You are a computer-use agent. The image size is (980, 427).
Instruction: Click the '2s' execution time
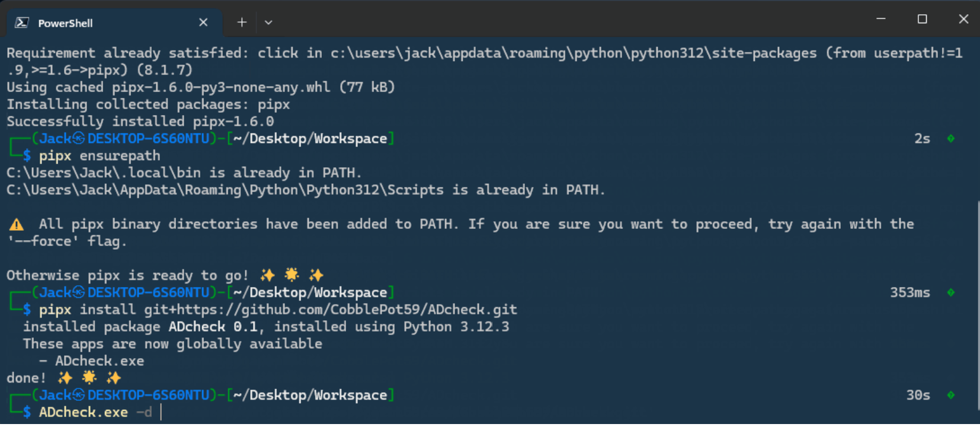[923, 139]
